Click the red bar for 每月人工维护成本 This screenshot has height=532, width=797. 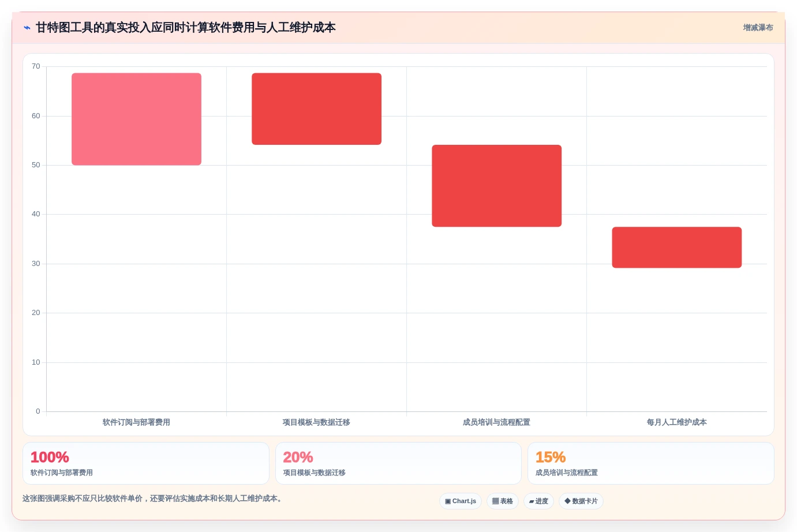click(676, 248)
